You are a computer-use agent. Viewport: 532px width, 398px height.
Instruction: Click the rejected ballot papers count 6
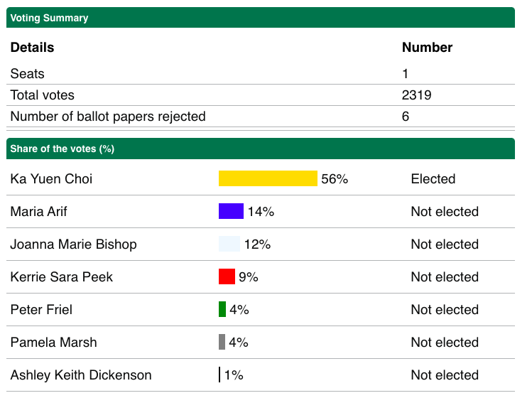pyautogui.click(x=406, y=117)
